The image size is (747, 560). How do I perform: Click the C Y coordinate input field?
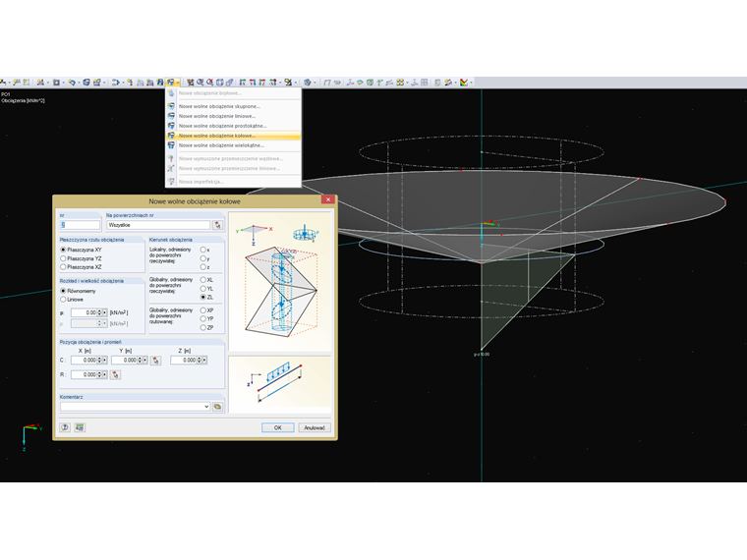(124, 361)
